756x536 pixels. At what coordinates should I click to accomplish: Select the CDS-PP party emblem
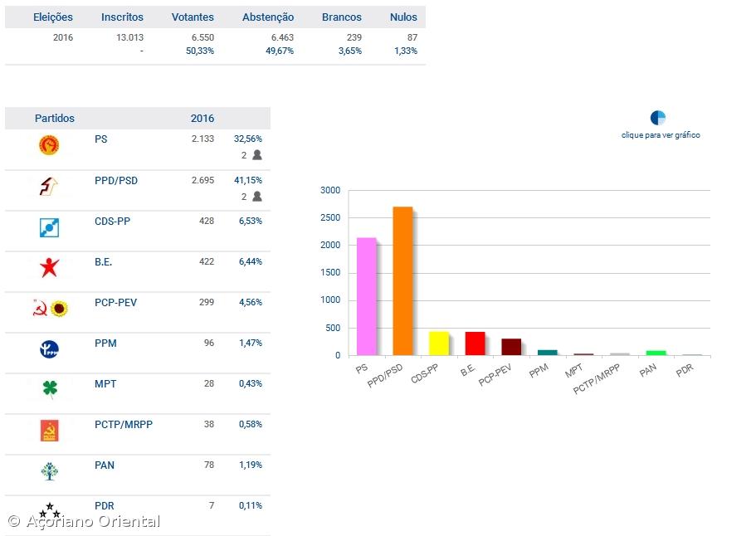click(x=49, y=227)
